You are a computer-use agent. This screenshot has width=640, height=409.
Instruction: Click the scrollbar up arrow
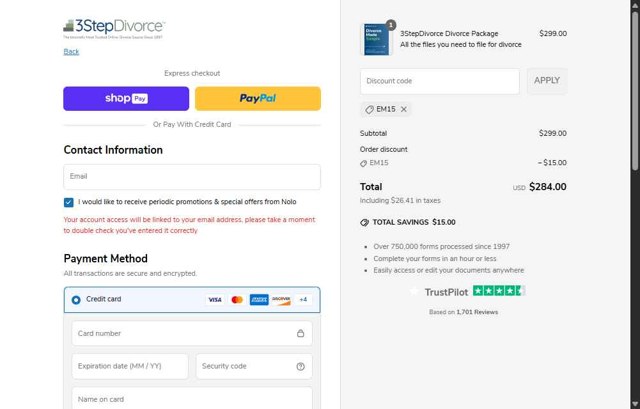click(x=635, y=4)
